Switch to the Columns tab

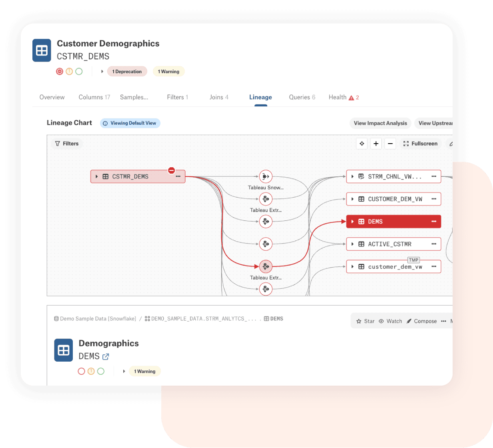[x=94, y=97]
